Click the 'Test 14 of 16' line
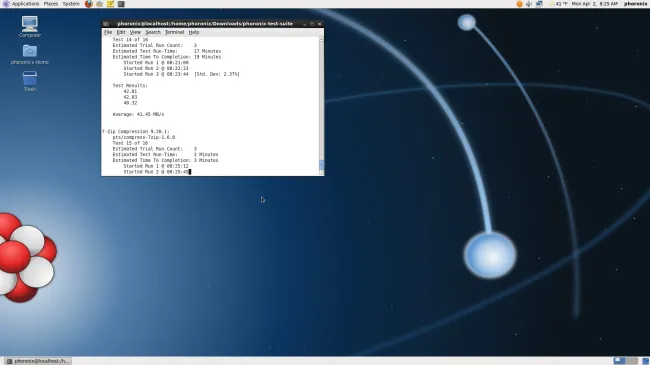The height and width of the screenshot is (365, 650). pos(130,40)
